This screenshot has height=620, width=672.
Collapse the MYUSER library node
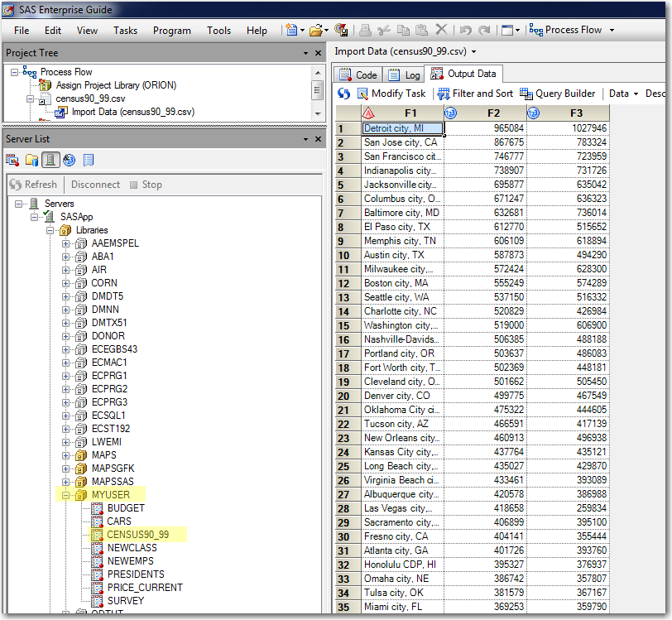[x=66, y=495]
